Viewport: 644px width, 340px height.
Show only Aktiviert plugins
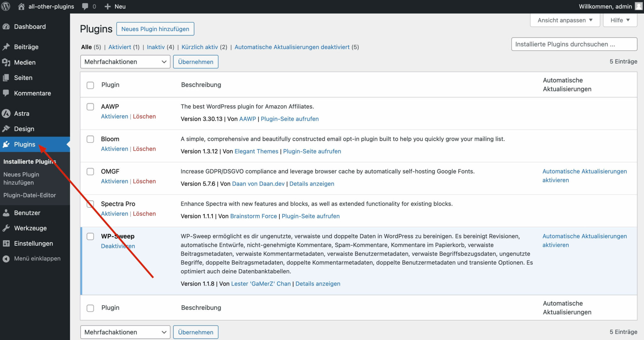pos(120,47)
